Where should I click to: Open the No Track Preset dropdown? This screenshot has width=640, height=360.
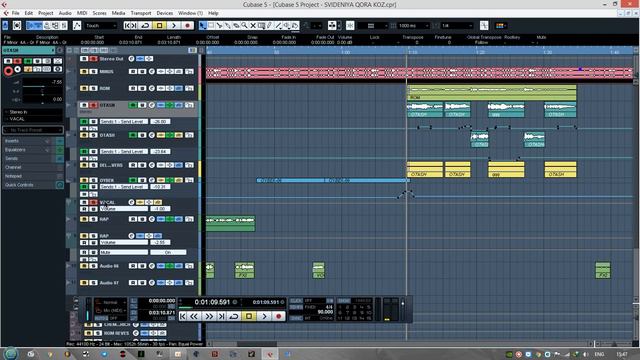point(33,130)
